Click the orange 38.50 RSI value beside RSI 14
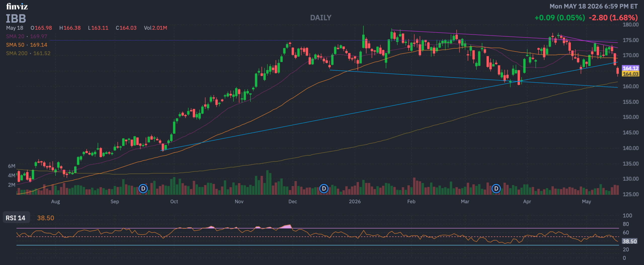Screen dimensions: 644x265 point(46,218)
